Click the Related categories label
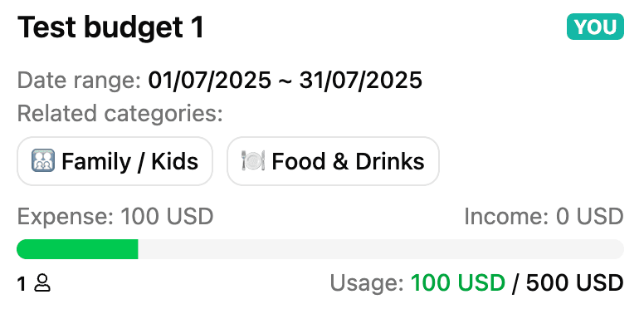The image size is (644, 314). tap(120, 114)
